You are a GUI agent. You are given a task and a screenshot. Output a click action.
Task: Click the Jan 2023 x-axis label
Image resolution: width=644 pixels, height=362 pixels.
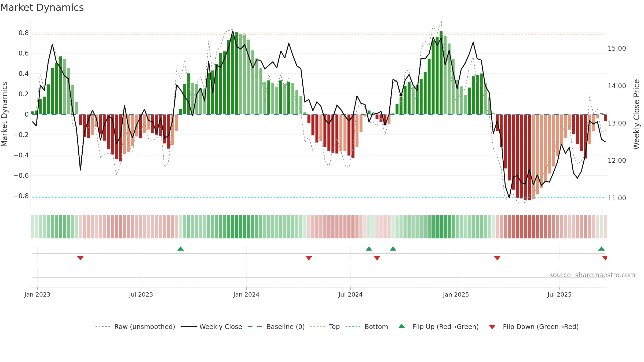[x=37, y=294]
